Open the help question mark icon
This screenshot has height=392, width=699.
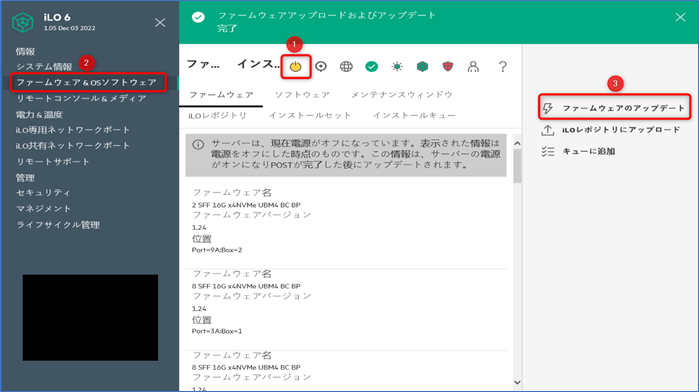[x=502, y=66]
